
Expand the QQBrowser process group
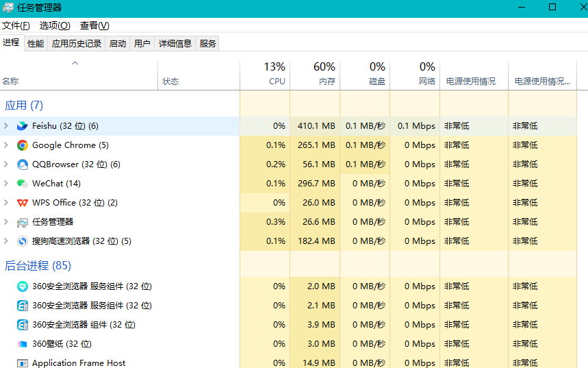click(x=6, y=164)
